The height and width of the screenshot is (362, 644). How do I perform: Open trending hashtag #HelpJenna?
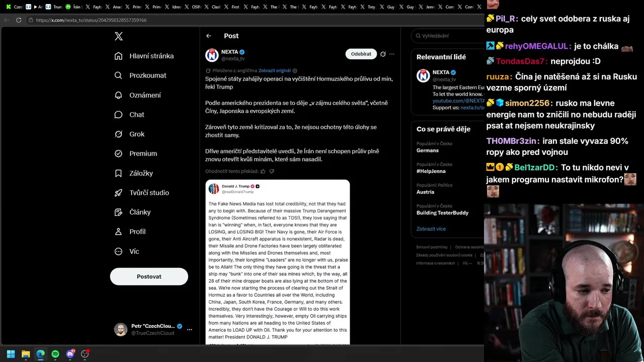coord(431,171)
